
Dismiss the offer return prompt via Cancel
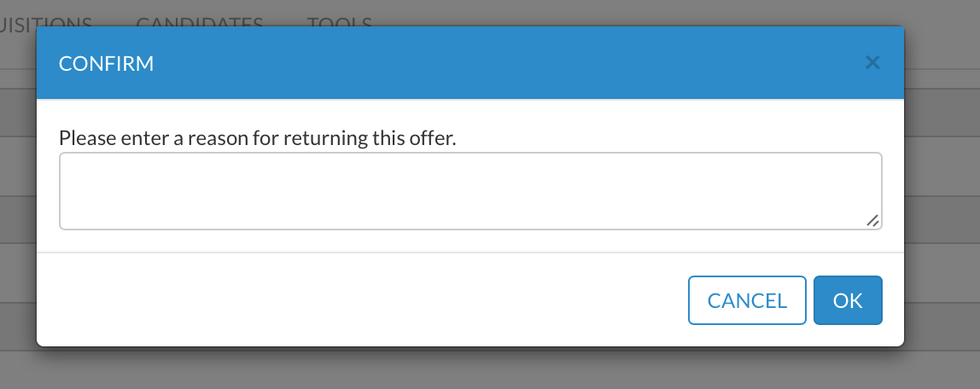click(747, 300)
